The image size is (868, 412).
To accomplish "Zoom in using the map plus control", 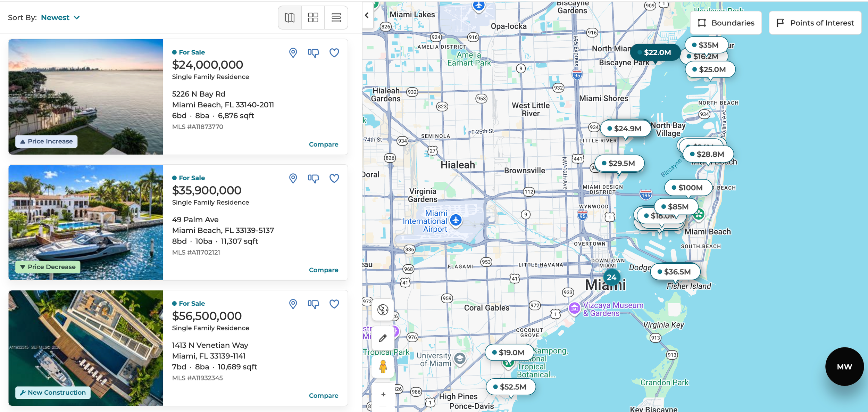I will (x=383, y=394).
